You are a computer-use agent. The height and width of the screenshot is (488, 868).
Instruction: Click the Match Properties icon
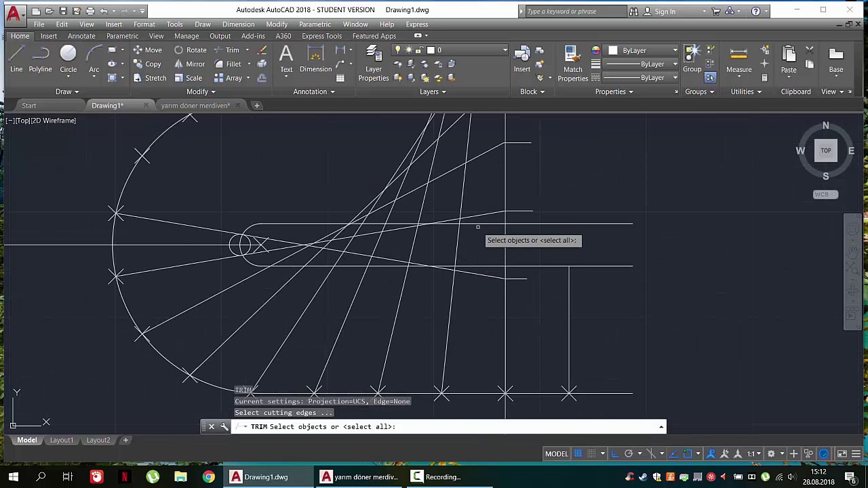(x=572, y=64)
